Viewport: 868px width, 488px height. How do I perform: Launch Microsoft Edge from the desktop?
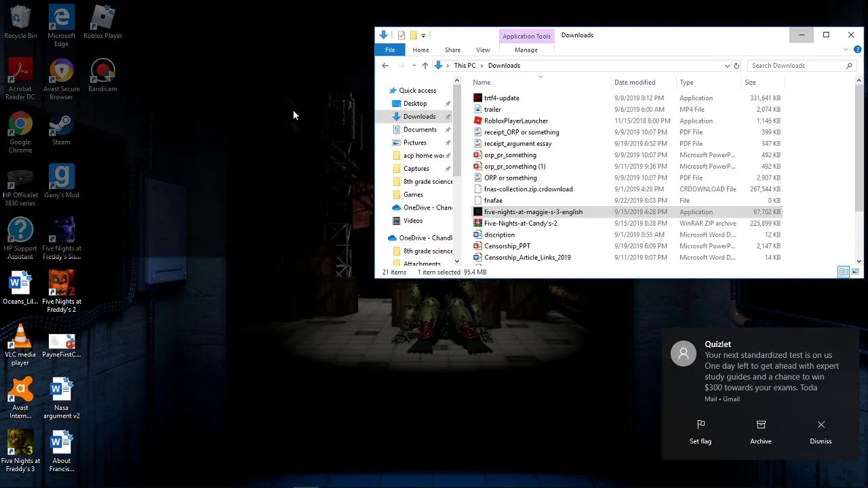pos(61,26)
